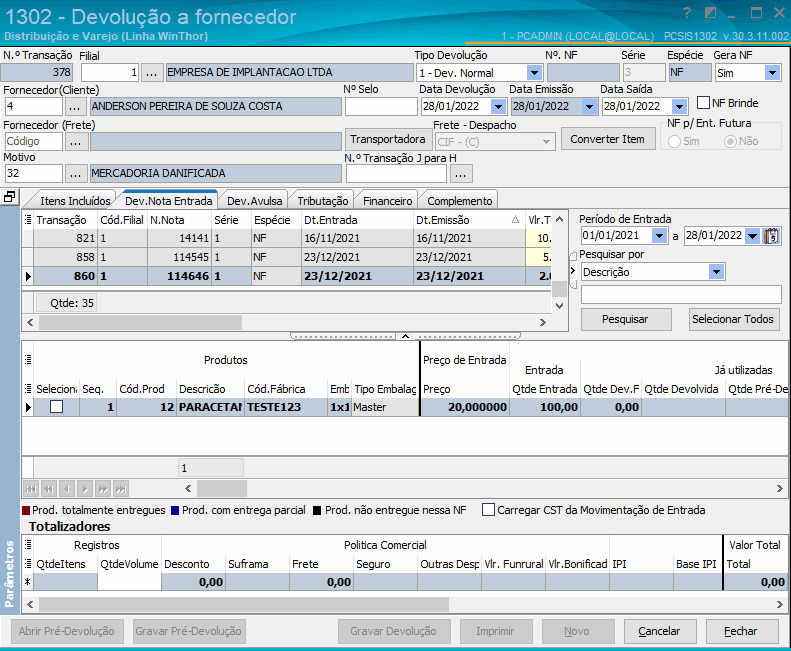Click the Transportadora button

click(x=387, y=139)
